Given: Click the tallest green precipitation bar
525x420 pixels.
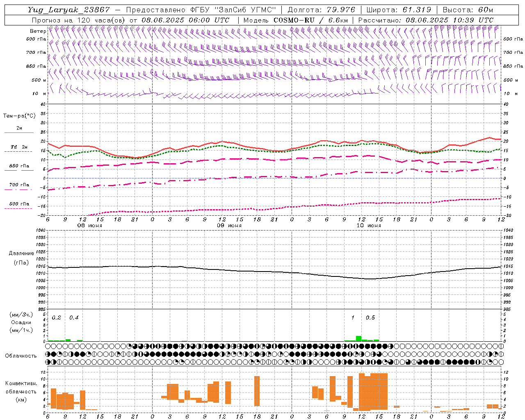Looking at the screenshot, I should (x=359, y=339).
